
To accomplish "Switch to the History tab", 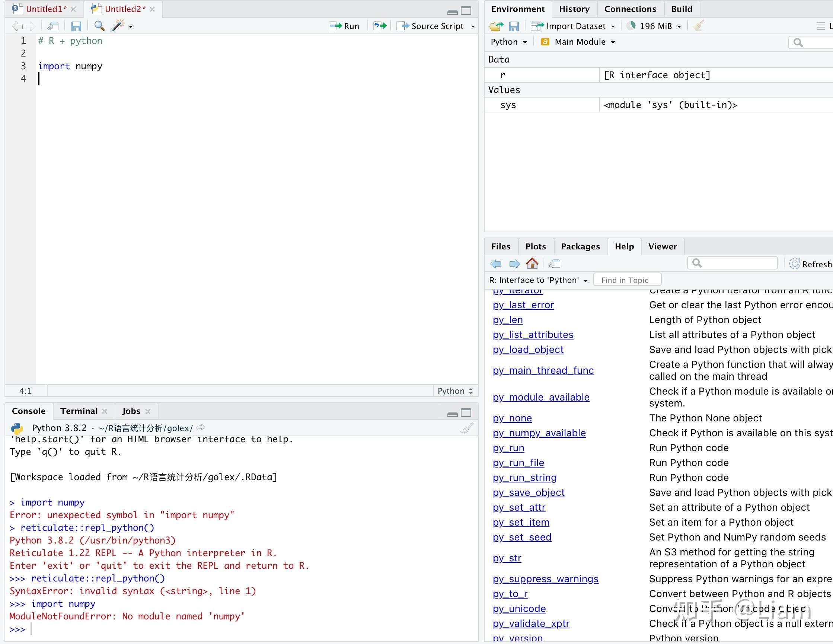I will pyautogui.click(x=574, y=9).
